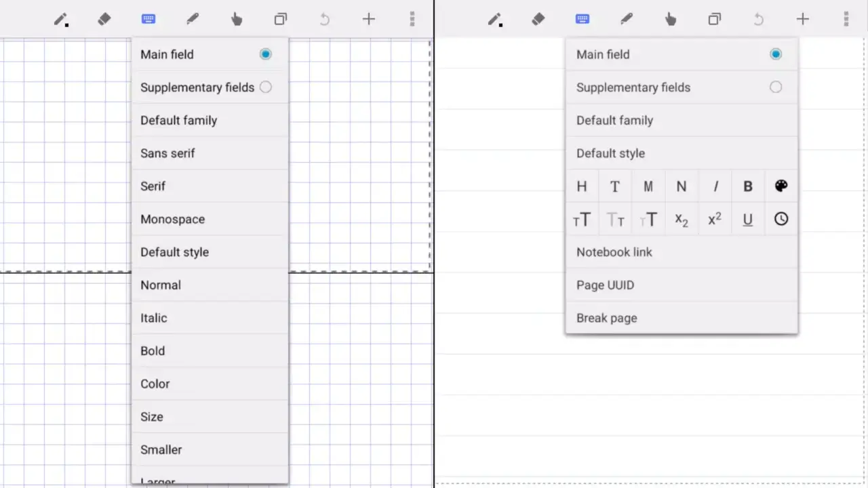This screenshot has height=488, width=868.
Task: Choose the Monospace font entry
Action: point(172,219)
